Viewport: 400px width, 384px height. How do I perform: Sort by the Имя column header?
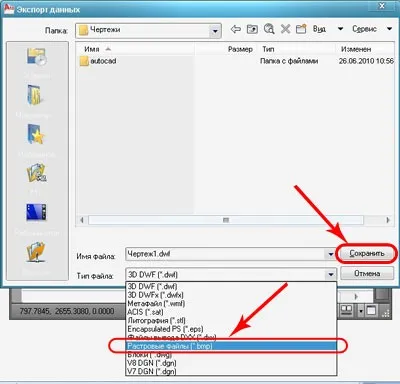[x=135, y=49]
